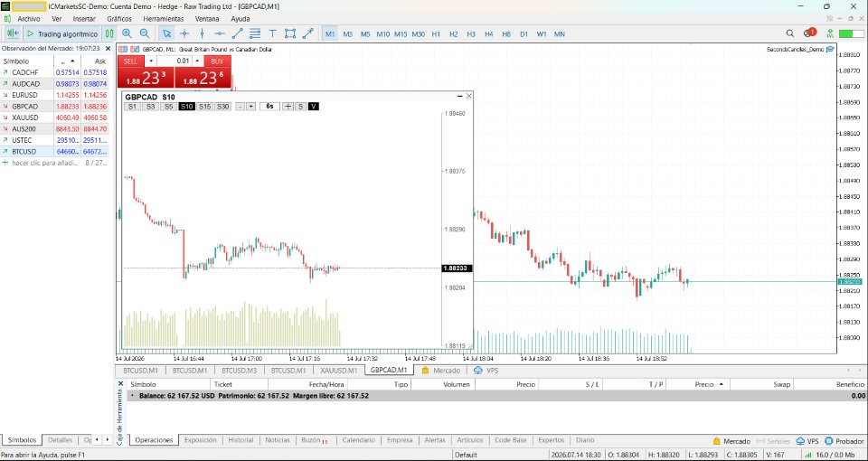Switch seconds chart to S1 interval
The image size is (868, 461).
point(132,107)
